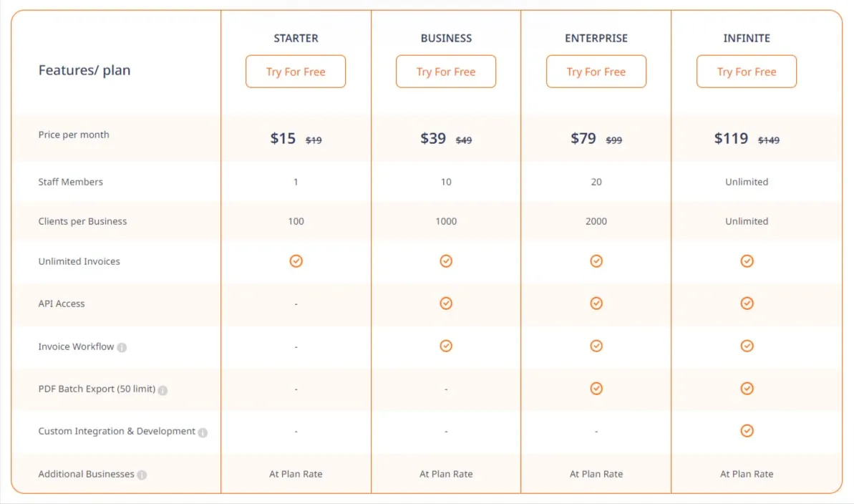Click Infinite plan API Access checkmark
Image resolution: width=854 pixels, height=504 pixels.
[747, 303]
